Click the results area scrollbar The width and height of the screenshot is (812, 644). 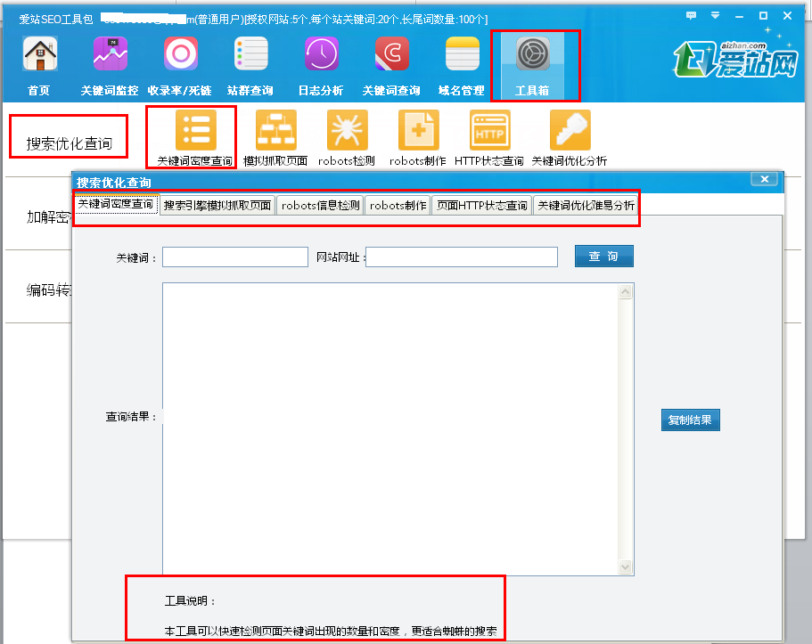coord(626,428)
